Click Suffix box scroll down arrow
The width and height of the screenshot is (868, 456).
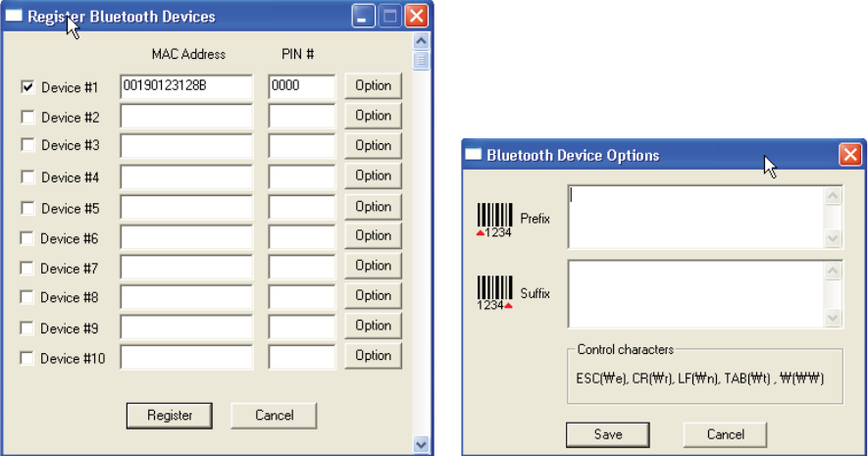833,318
